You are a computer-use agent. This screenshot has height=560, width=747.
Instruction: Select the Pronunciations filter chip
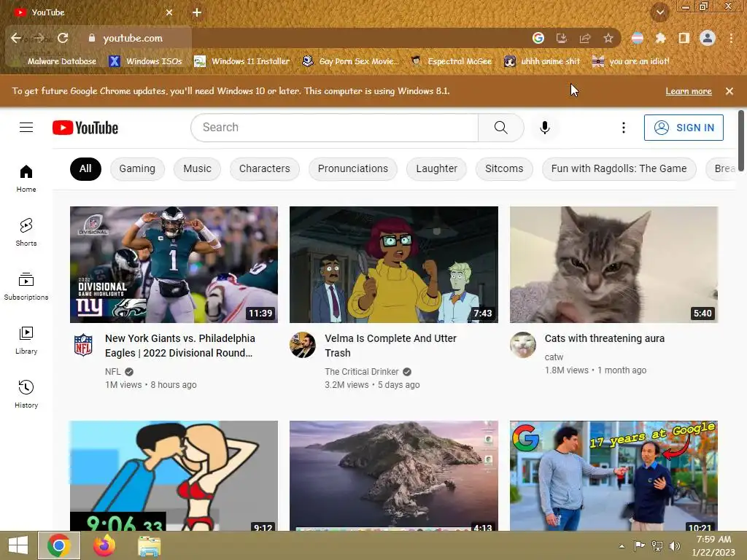click(x=353, y=169)
